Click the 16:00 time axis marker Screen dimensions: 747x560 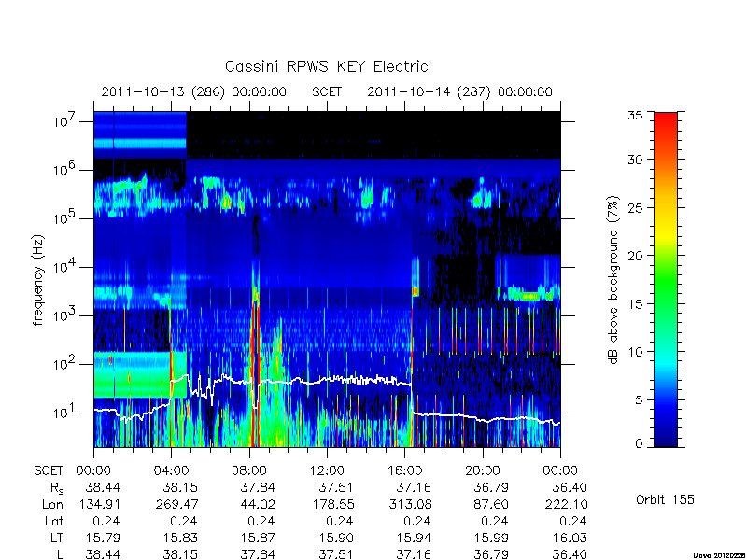click(x=404, y=470)
